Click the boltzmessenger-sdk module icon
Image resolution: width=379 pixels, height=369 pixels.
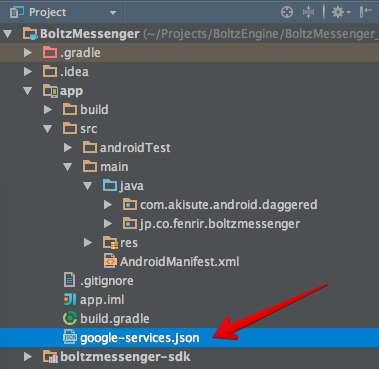click(x=50, y=357)
